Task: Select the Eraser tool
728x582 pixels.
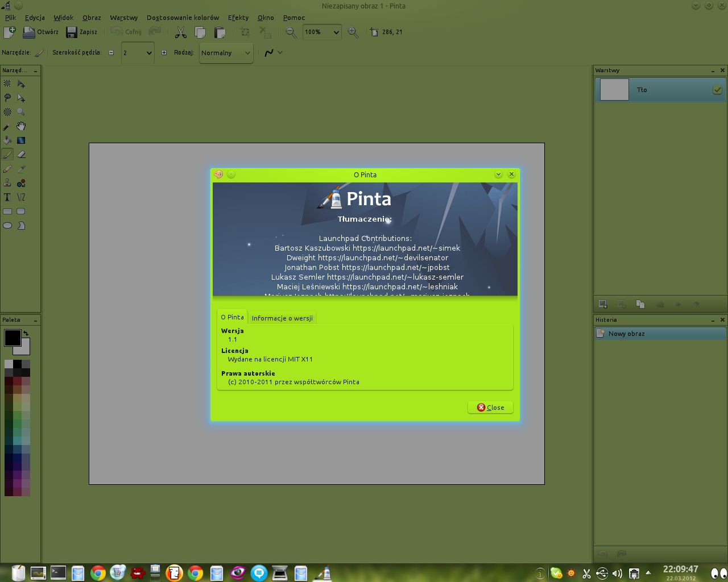Action: [21, 155]
